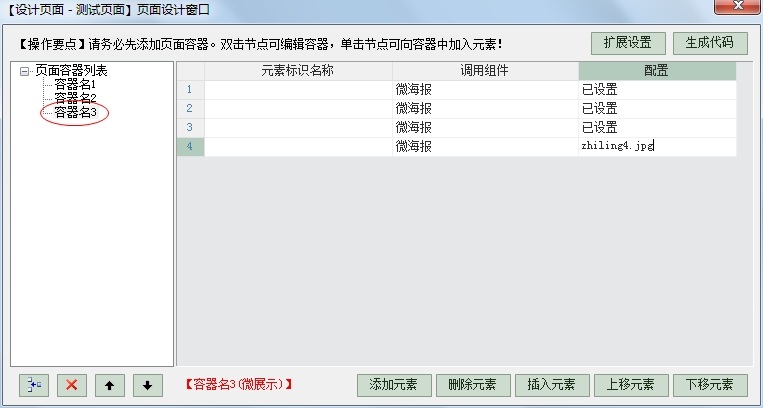Select tree node 容器名3
Image resolution: width=763 pixels, height=408 pixels.
coord(75,112)
